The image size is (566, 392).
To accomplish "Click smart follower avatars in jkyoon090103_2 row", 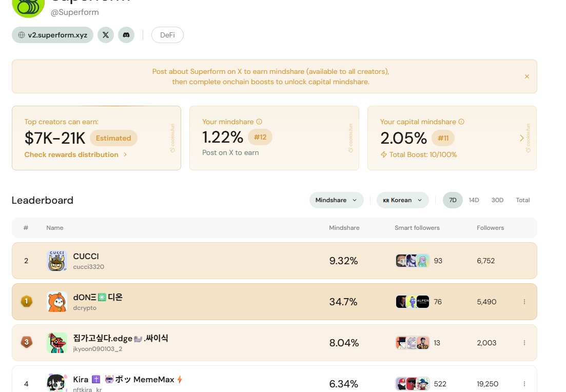I will [413, 343].
